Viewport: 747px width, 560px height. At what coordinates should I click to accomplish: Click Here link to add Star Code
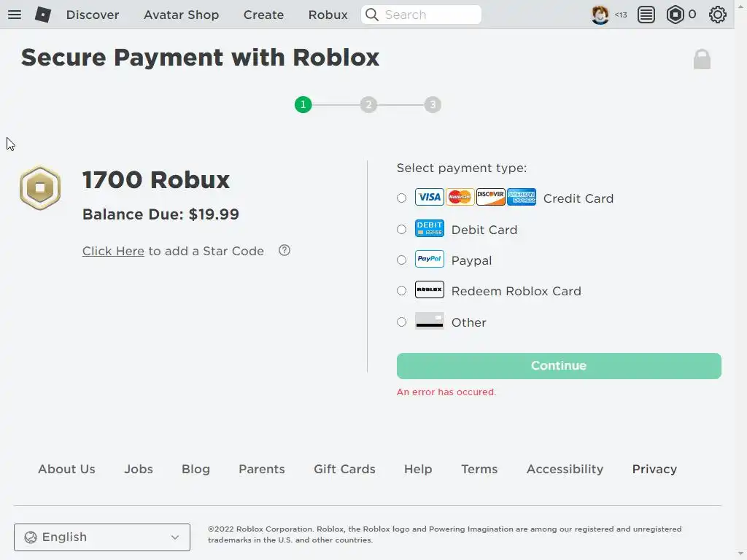click(x=113, y=251)
